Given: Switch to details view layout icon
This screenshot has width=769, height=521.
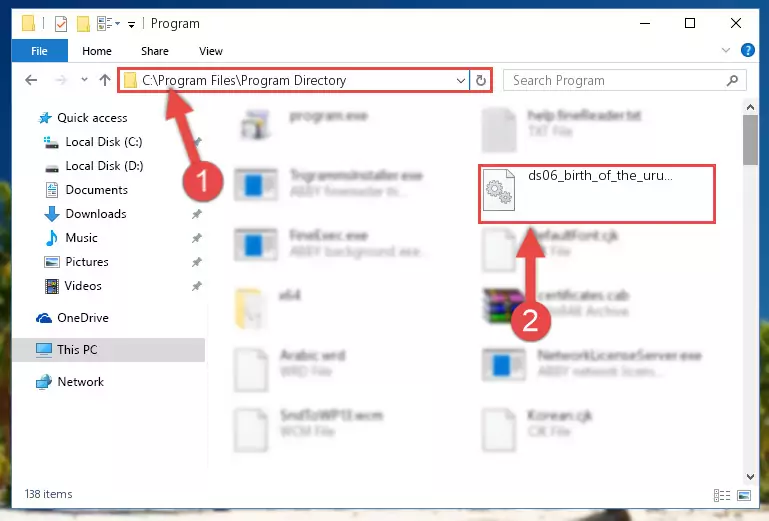Looking at the screenshot, I should coord(722,495).
